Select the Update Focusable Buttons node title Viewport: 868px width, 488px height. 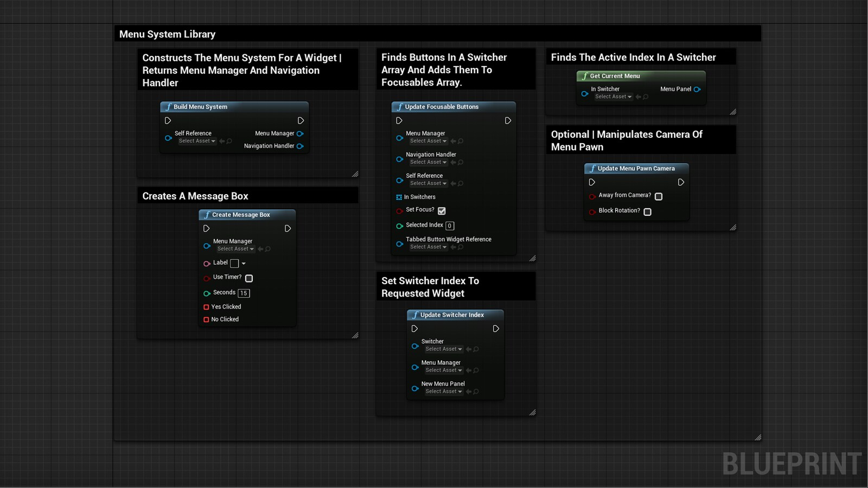click(442, 107)
